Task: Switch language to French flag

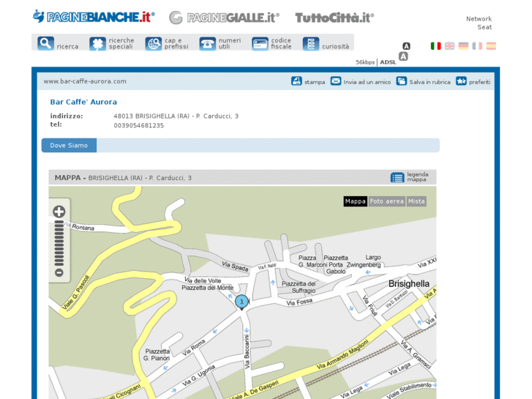Action: 477,46
